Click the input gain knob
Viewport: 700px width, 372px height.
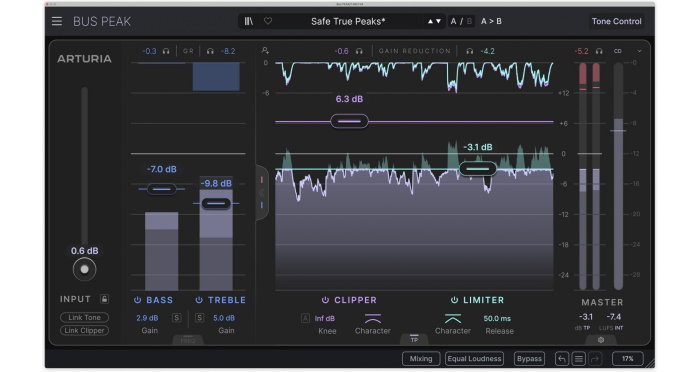click(84, 269)
